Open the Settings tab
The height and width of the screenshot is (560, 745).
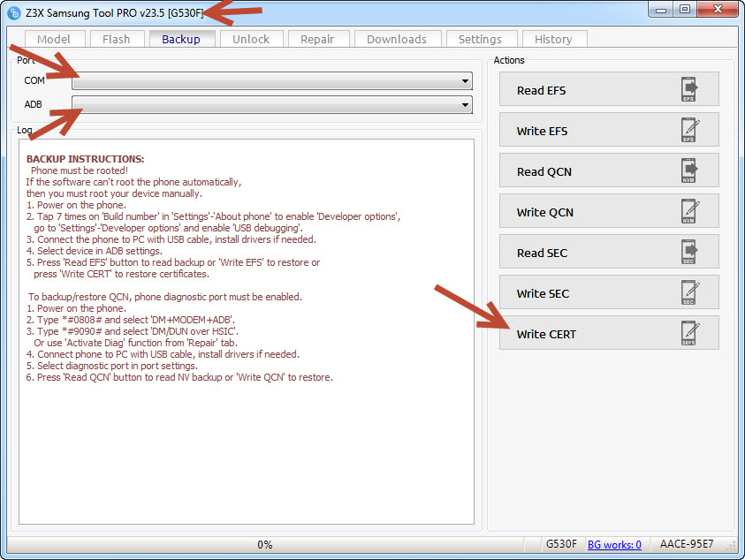pyautogui.click(x=481, y=39)
